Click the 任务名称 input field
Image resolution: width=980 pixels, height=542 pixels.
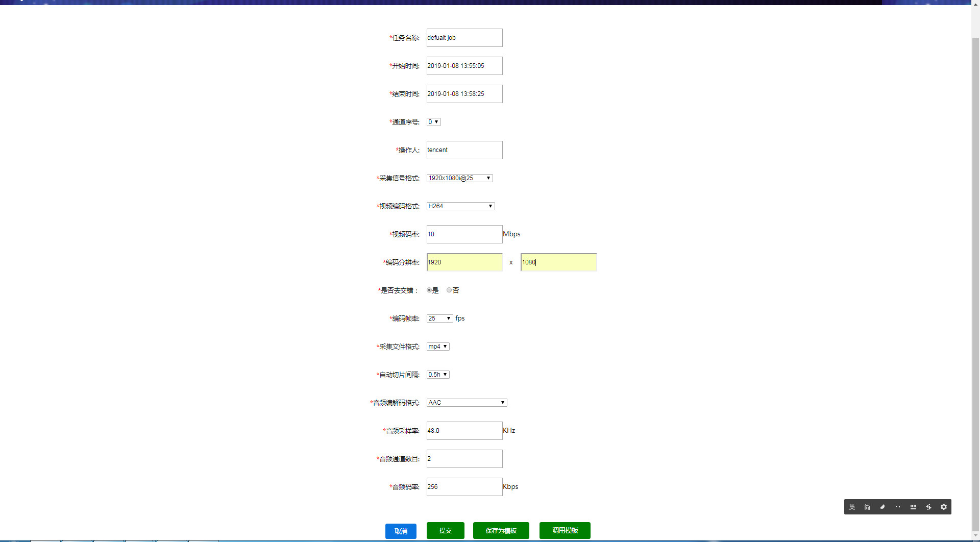click(464, 38)
